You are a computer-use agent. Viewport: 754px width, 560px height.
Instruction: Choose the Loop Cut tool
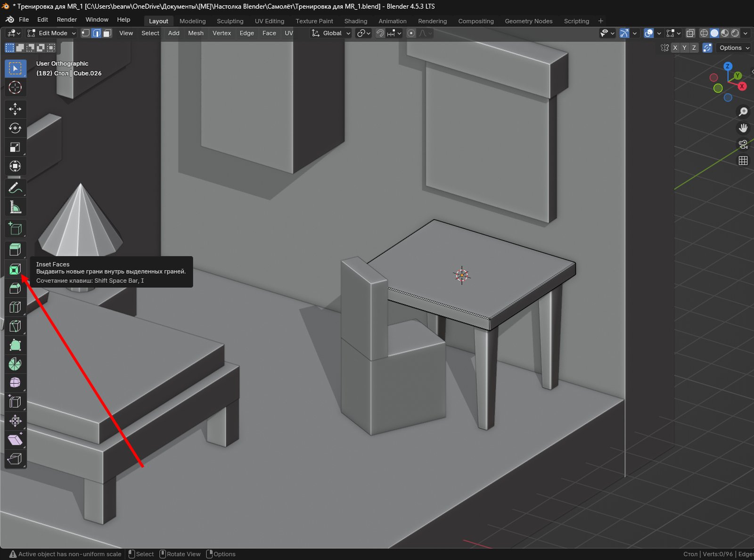(x=15, y=307)
